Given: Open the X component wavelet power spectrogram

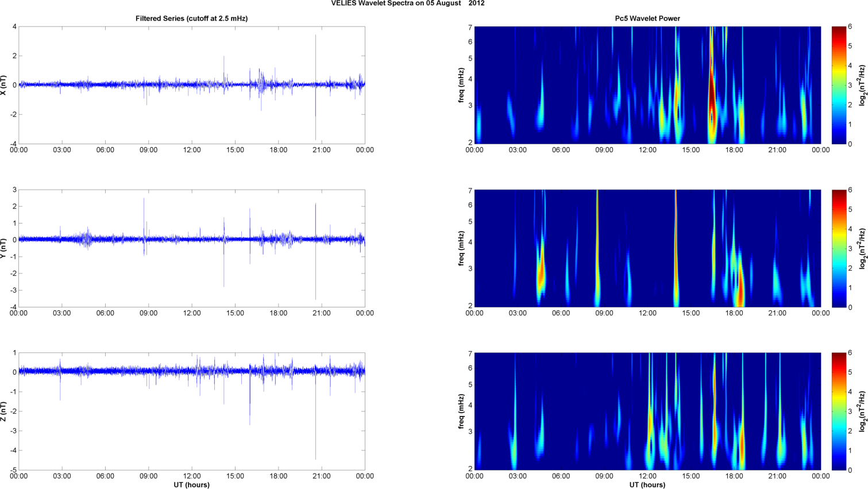Looking at the screenshot, I should [647, 85].
